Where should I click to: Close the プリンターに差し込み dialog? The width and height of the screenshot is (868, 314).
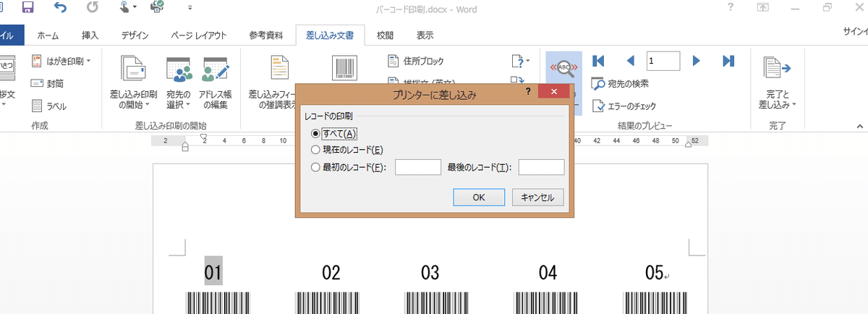click(553, 92)
